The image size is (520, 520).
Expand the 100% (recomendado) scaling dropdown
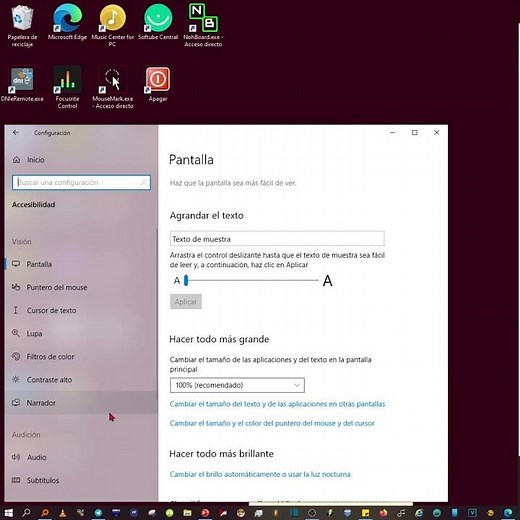pos(237,385)
